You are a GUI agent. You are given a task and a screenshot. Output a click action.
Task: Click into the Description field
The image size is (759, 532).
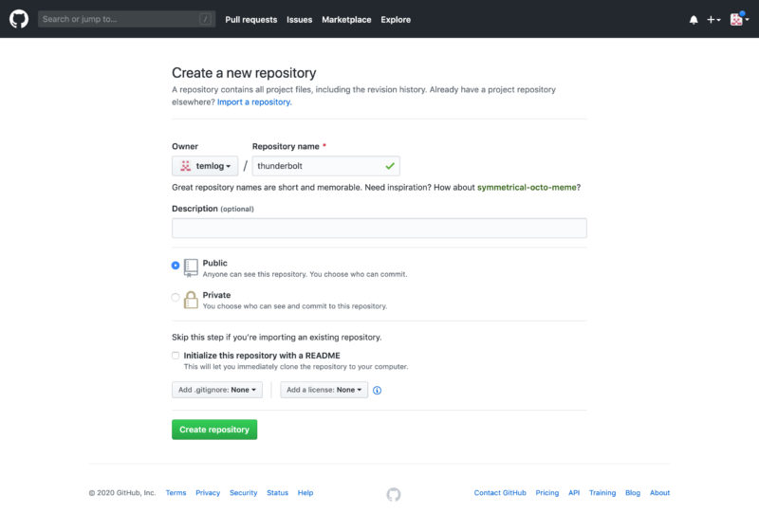(379, 228)
